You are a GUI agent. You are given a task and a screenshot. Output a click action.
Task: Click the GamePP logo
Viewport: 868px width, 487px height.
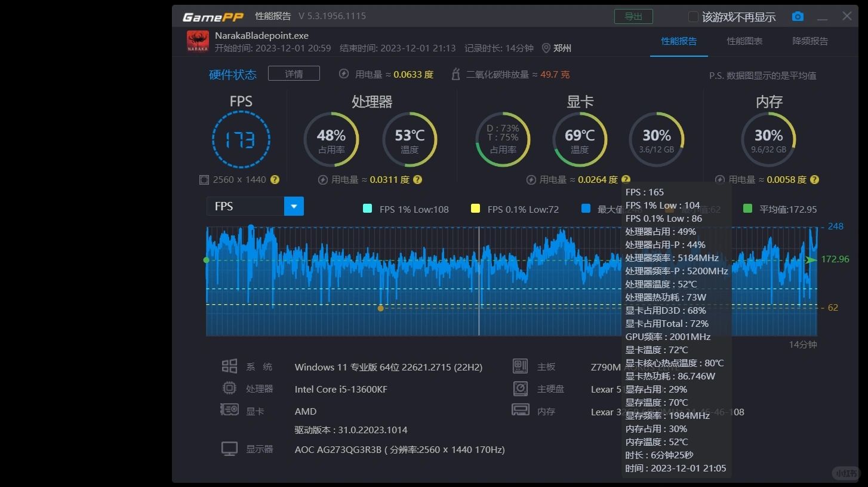[213, 17]
